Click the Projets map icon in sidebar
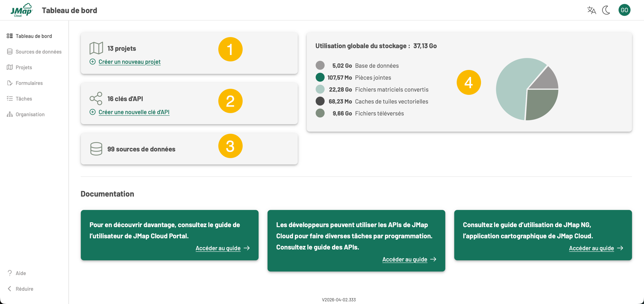Image resolution: width=644 pixels, height=304 pixels. [x=10, y=67]
